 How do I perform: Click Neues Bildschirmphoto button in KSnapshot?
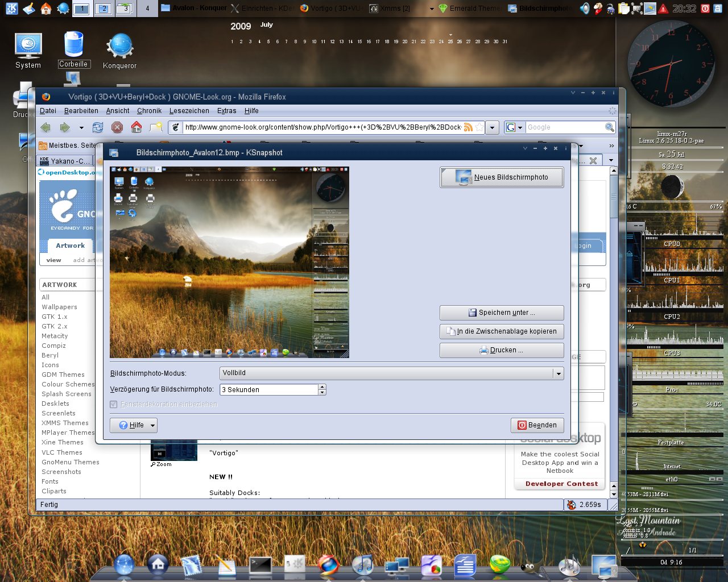coord(502,177)
